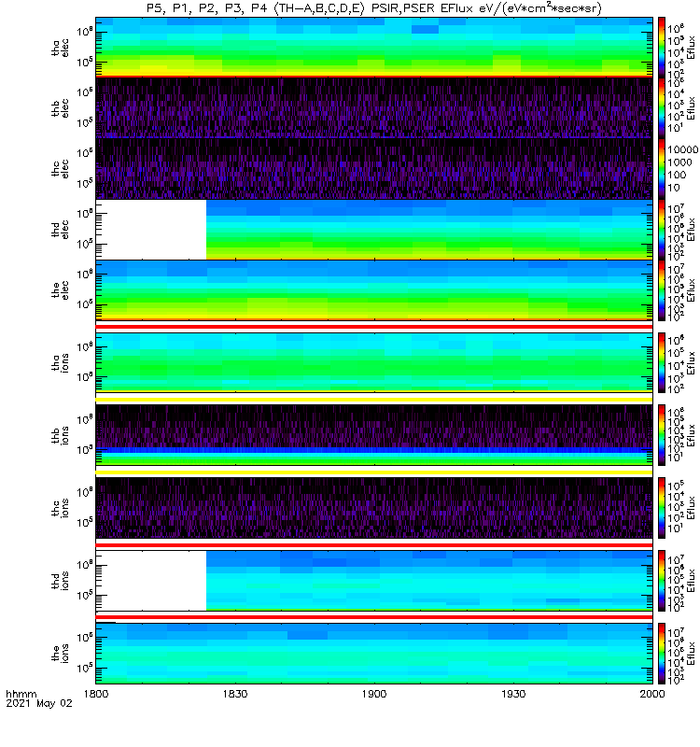Viewport: 700px width, 747px height.
Task: Click the '1000' label on thc elec colorbar
Action: tap(679, 162)
